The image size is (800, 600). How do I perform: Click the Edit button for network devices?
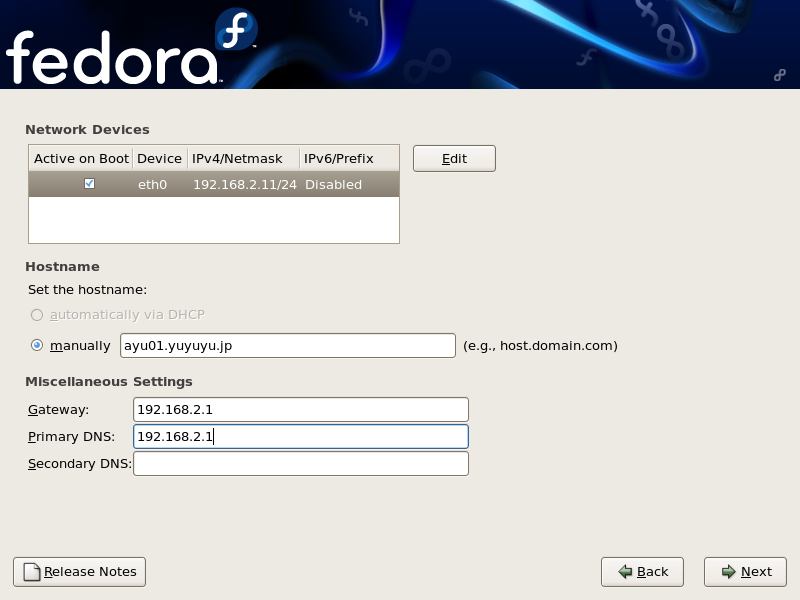coord(454,159)
